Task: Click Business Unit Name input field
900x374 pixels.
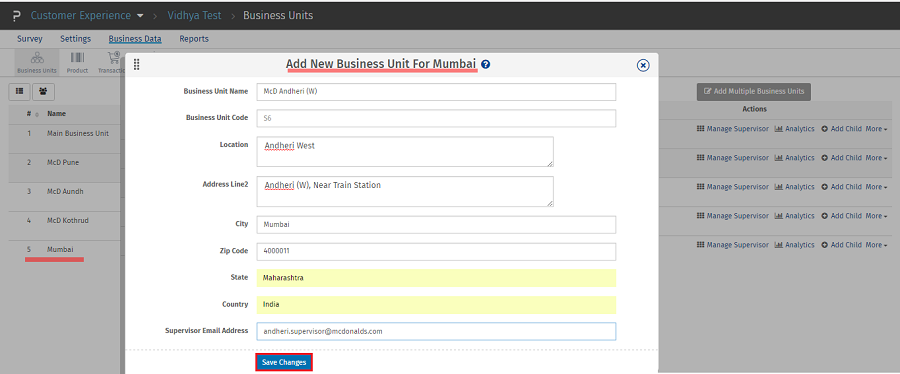Action: (x=436, y=92)
